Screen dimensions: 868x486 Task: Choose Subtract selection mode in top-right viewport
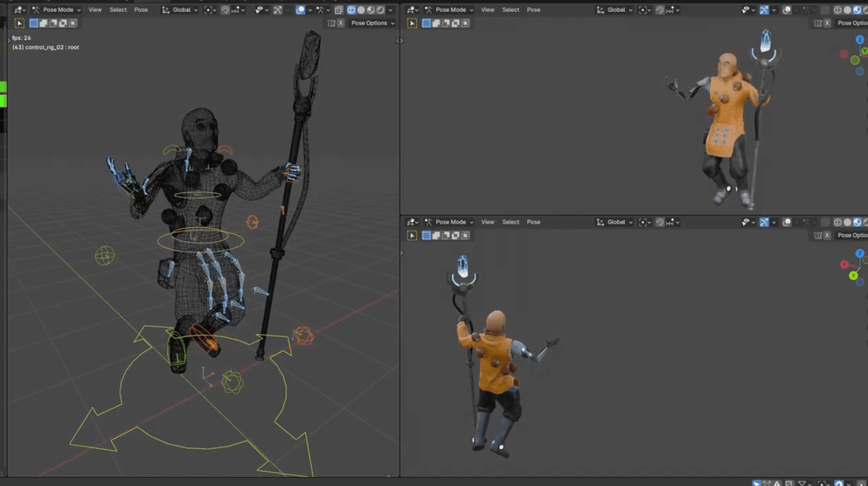pyautogui.click(x=446, y=23)
